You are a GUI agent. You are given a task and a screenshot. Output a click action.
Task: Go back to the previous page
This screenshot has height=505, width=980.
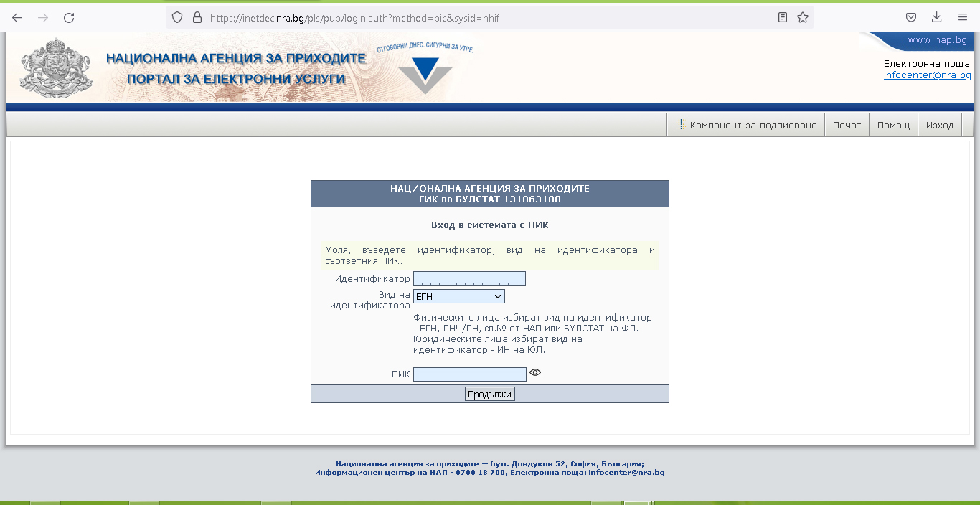(x=17, y=18)
